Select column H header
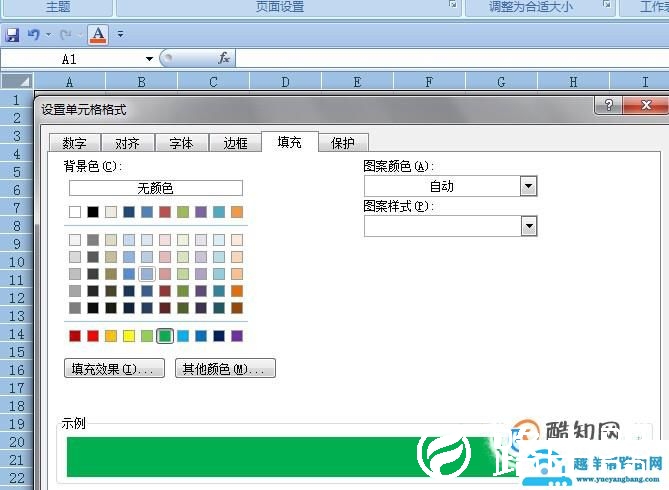Viewport: 669px width, 490px height. [x=573, y=82]
